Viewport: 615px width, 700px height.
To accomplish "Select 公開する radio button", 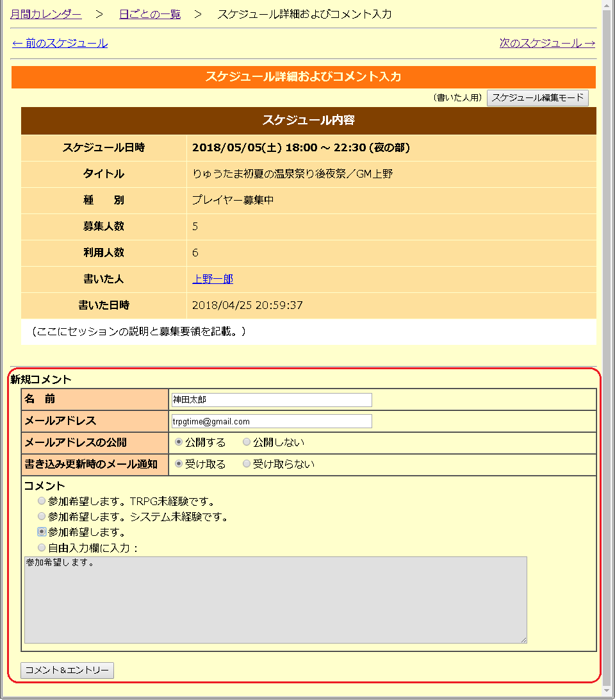I will pos(179,442).
